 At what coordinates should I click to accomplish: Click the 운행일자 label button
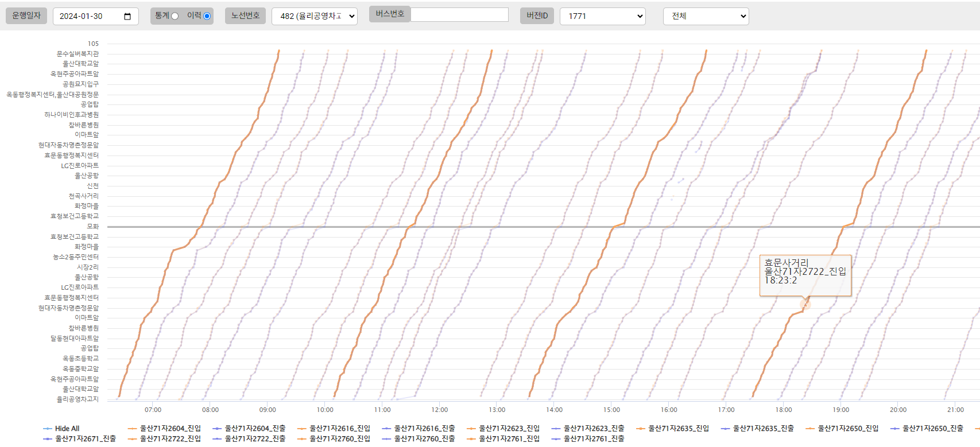26,15
